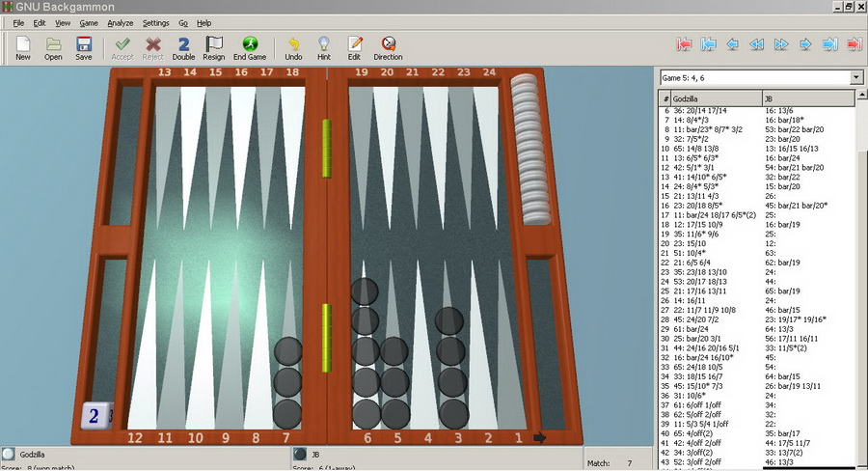Screen dimensions: 868x471
Task: Open the File menu
Action: 18,23
